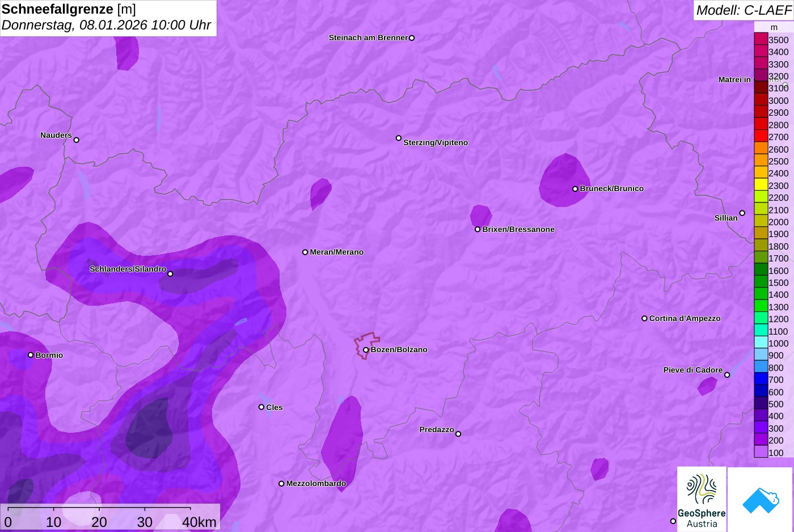Click the Nauders label text
Screen dimensions: 794x532
click(x=56, y=136)
